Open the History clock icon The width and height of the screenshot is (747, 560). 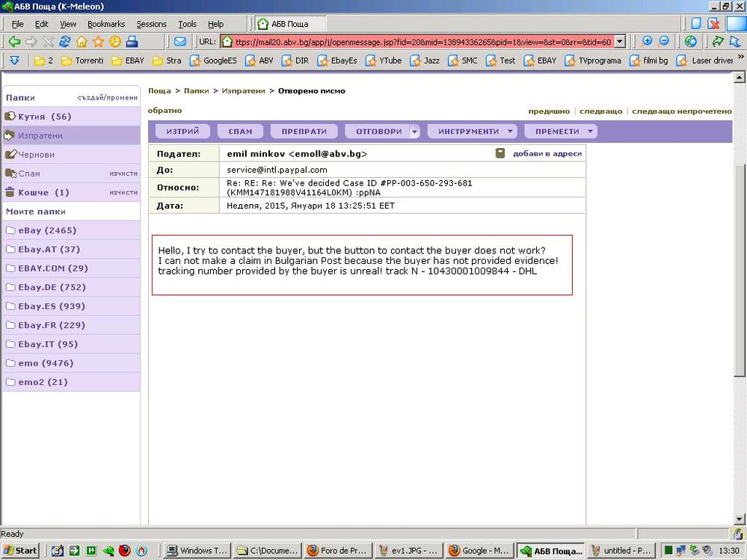coord(115,42)
